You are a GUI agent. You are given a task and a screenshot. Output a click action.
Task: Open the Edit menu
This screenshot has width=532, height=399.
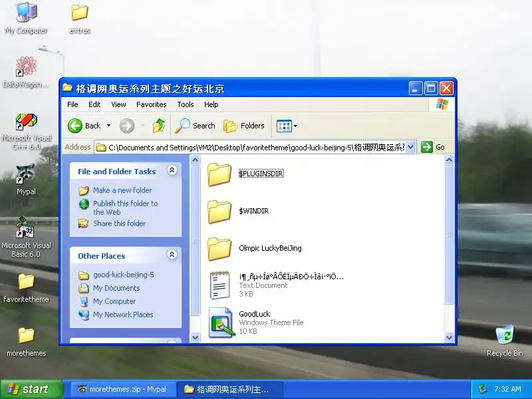click(x=94, y=104)
